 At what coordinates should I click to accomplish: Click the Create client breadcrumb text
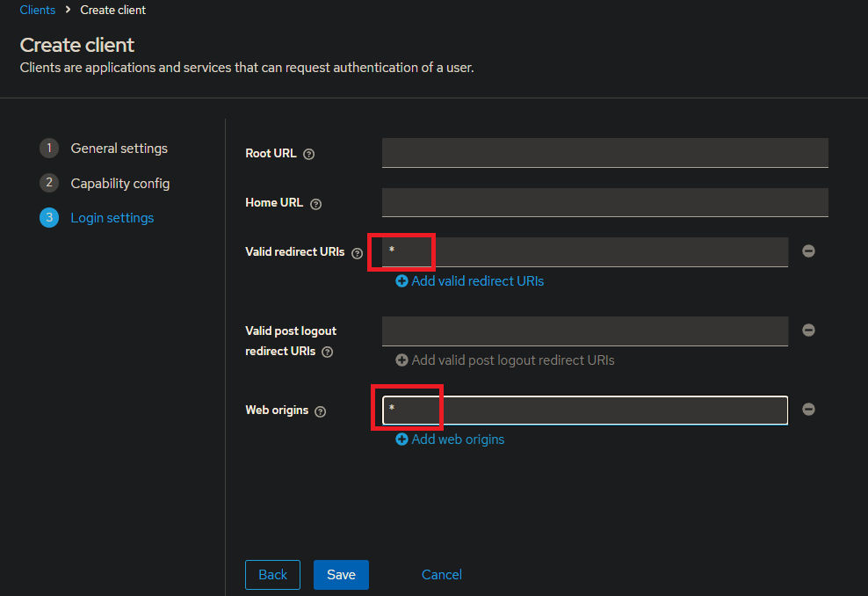113,10
